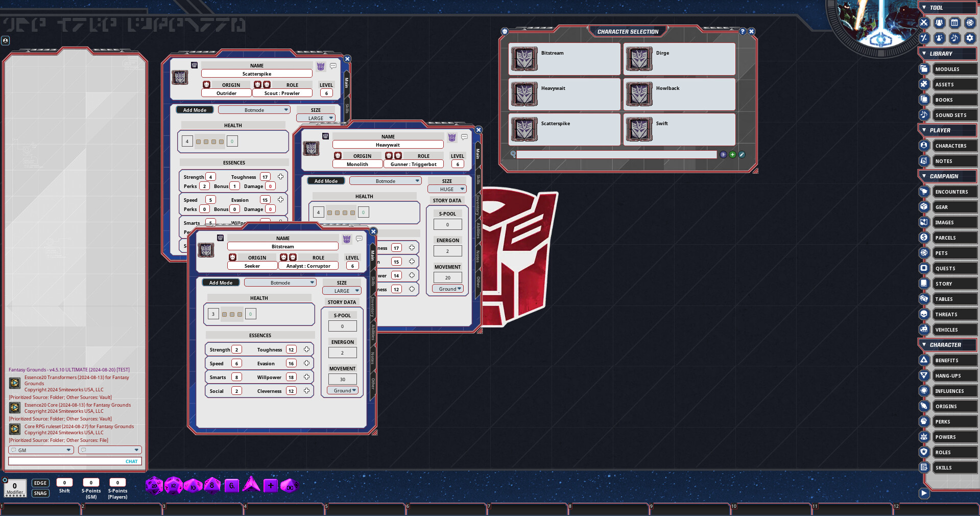The height and width of the screenshot is (516, 980).
Task: Enable the EDGE toggle
Action: pyautogui.click(x=40, y=483)
